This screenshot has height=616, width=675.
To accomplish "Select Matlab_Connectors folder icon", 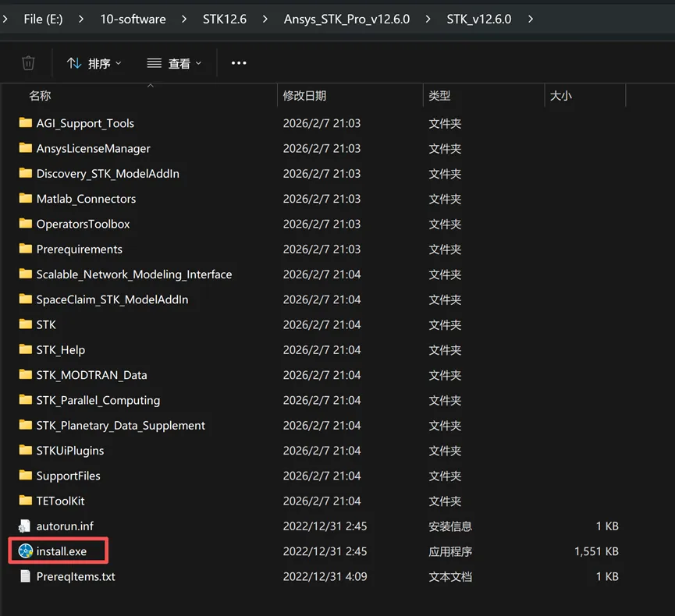I will (26, 198).
